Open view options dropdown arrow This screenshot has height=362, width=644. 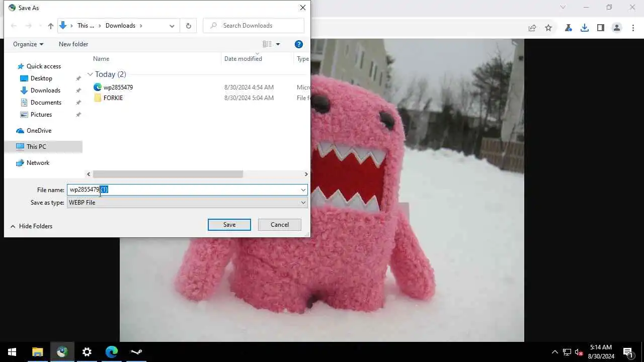point(278,44)
